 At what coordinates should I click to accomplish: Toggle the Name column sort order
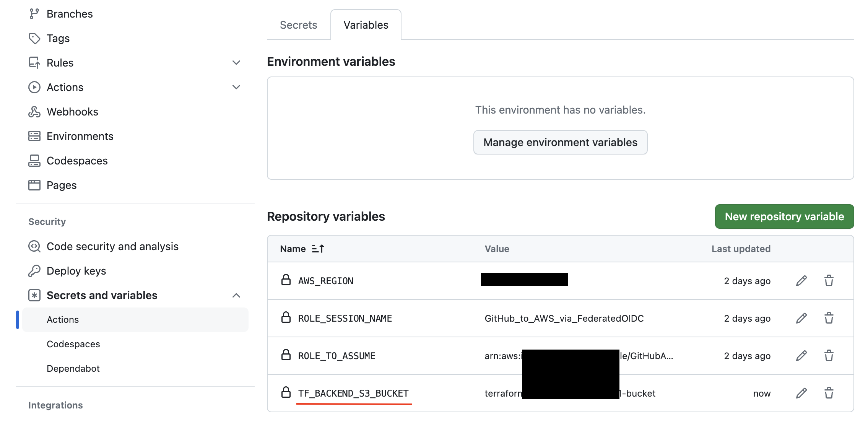(318, 249)
